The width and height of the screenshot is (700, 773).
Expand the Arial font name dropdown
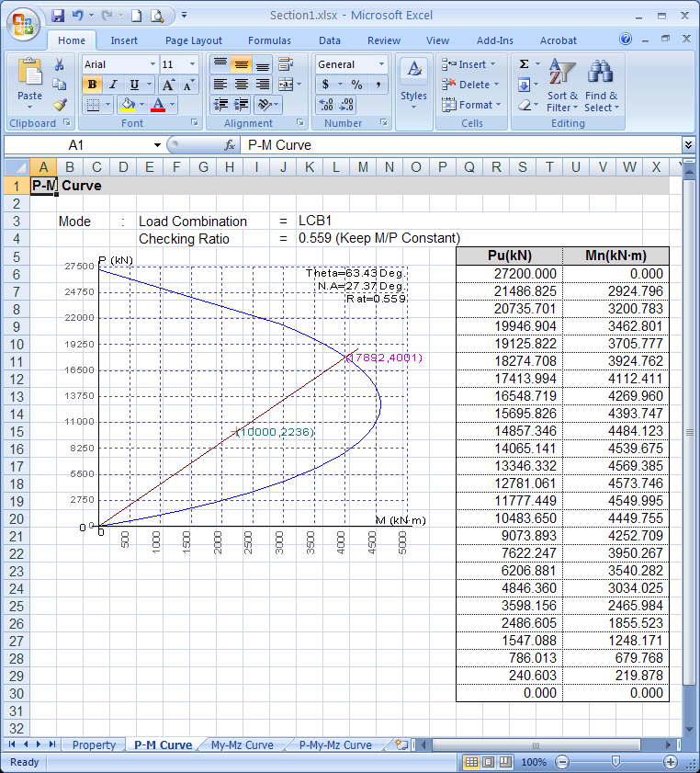click(x=152, y=64)
